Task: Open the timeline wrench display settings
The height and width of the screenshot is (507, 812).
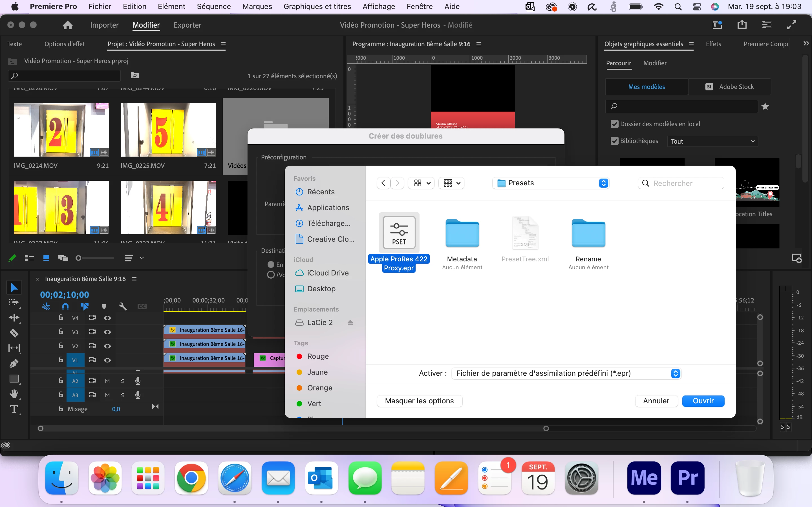Action: click(123, 306)
